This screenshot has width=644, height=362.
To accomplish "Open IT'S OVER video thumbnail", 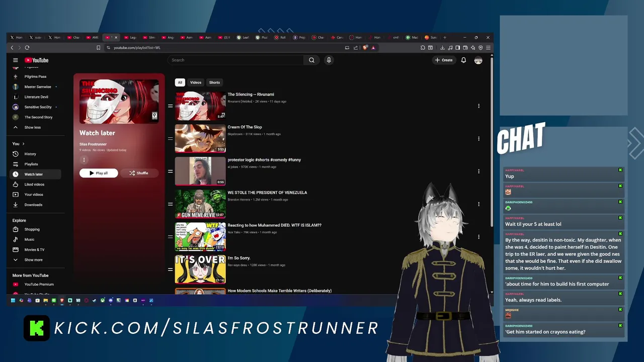I will [x=200, y=269].
